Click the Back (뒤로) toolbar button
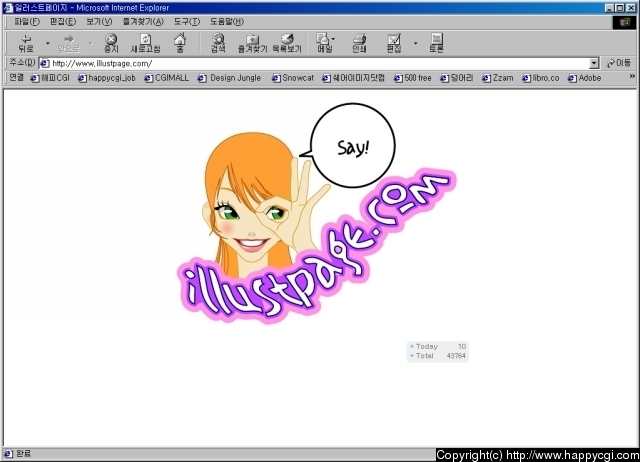This screenshot has width=640, height=462. (26, 43)
